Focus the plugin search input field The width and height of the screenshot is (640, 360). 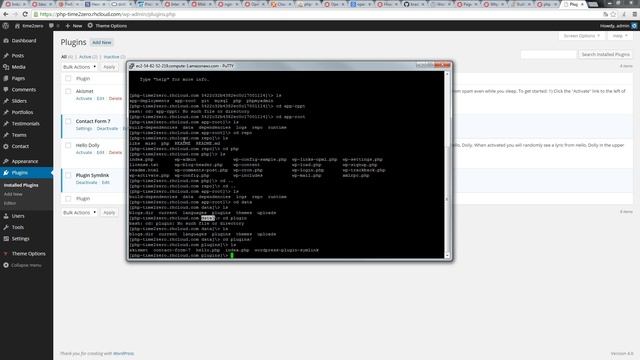click(x=549, y=54)
